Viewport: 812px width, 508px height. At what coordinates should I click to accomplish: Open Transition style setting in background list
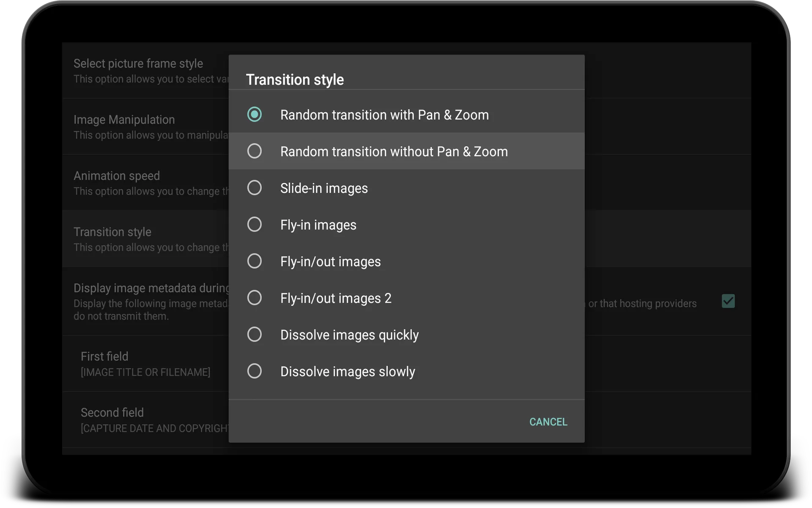click(x=146, y=239)
